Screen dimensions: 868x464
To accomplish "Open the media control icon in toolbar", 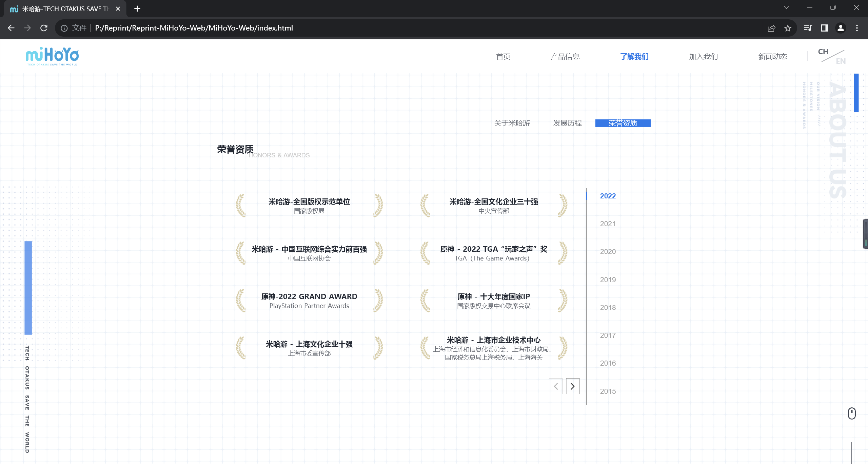I will tap(808, 28).
